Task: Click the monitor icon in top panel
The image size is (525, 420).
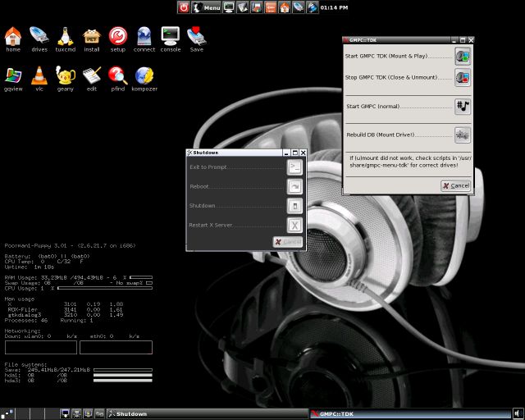Action: coord(229,7)
